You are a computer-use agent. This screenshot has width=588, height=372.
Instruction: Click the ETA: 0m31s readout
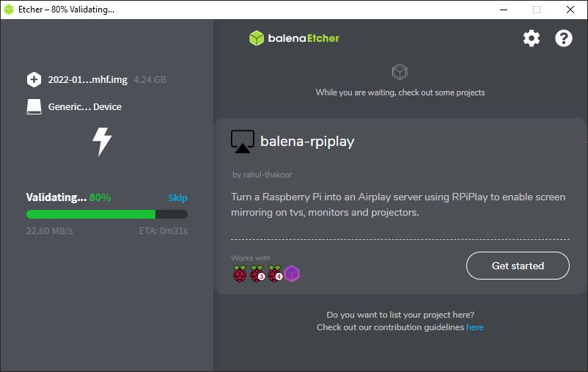click(x=163, y=231)
